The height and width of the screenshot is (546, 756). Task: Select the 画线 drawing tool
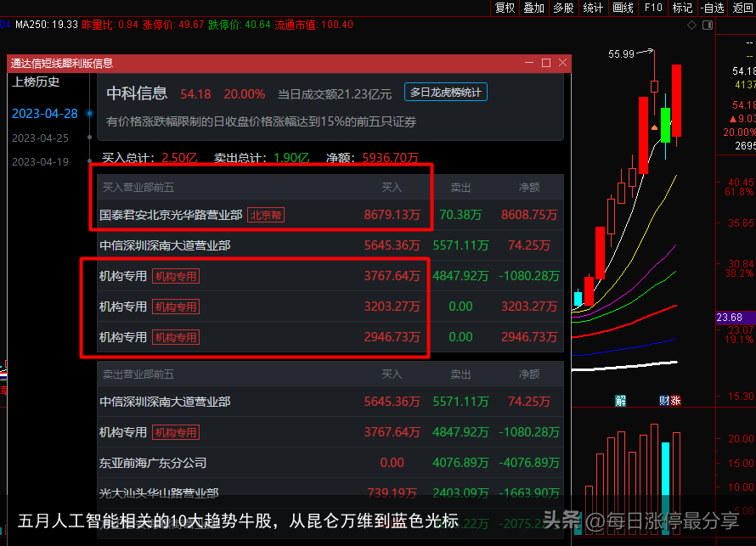pyautogui.click(x=623, y=8)
